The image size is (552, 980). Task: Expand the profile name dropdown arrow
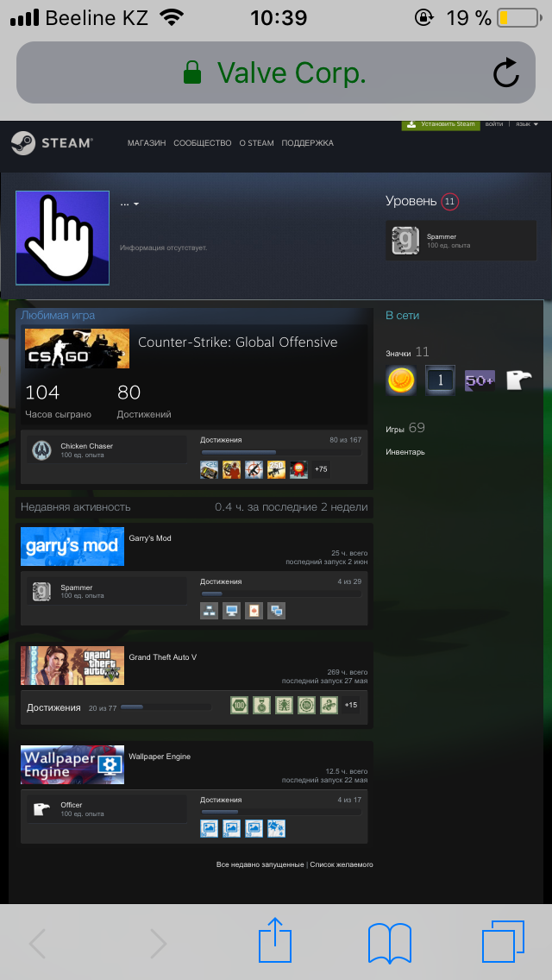pos(135,204)
